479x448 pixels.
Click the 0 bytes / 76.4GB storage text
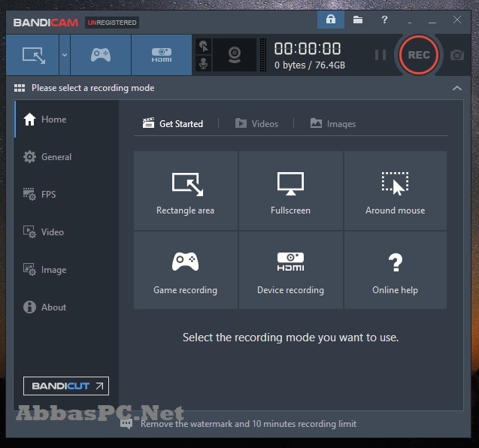(310, 65)
